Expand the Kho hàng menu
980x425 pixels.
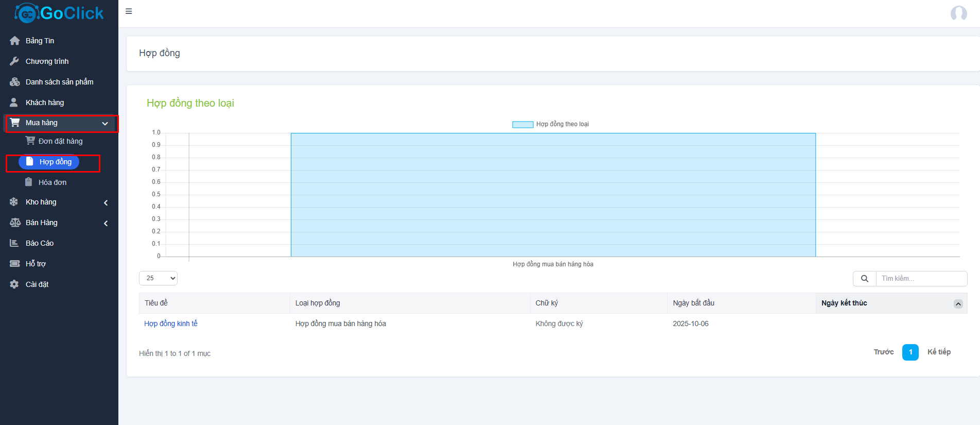coord(106,202)
